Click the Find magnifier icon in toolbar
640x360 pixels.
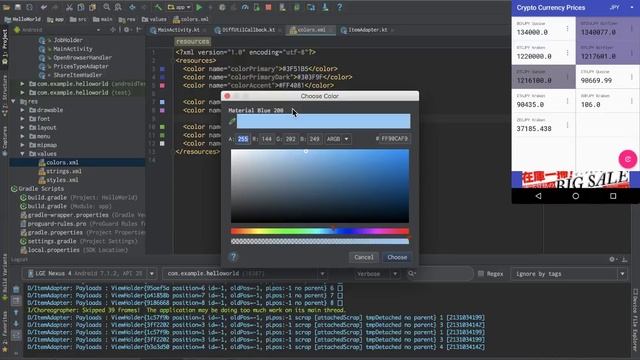107,7
